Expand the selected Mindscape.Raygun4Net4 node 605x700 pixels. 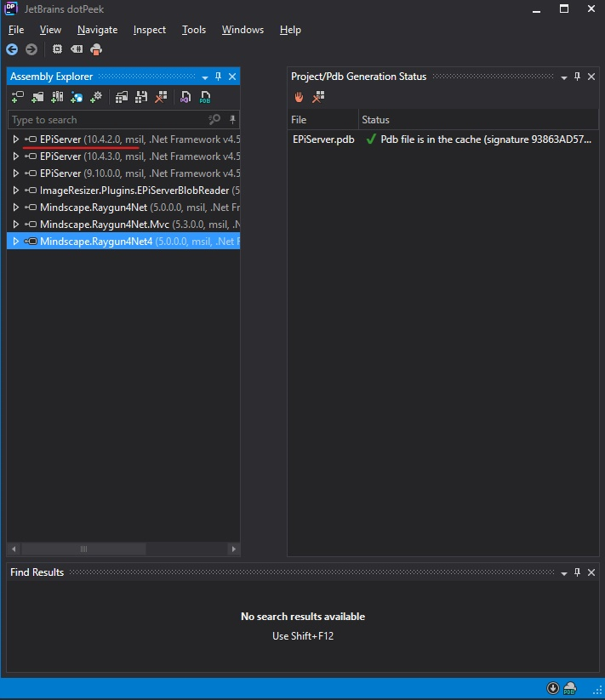point(15,241)
